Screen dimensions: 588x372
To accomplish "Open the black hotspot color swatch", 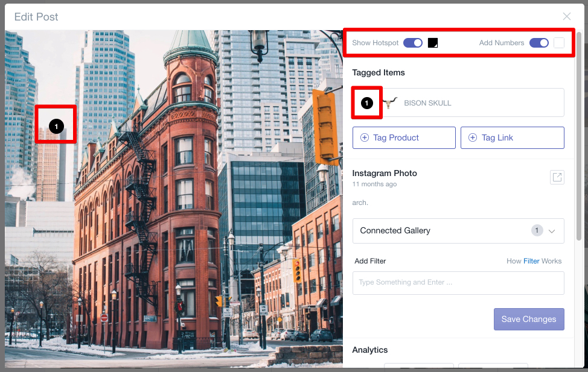I will 433,43.
